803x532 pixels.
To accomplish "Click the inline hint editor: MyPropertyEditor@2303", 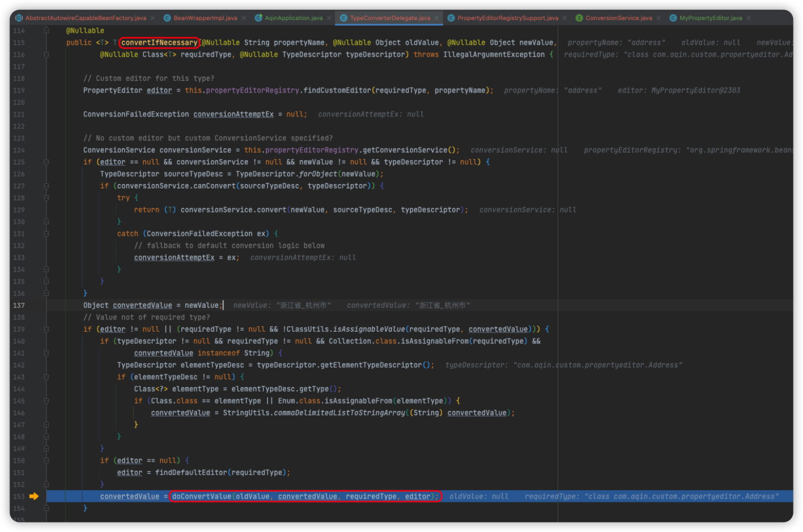I will [679, 90].
